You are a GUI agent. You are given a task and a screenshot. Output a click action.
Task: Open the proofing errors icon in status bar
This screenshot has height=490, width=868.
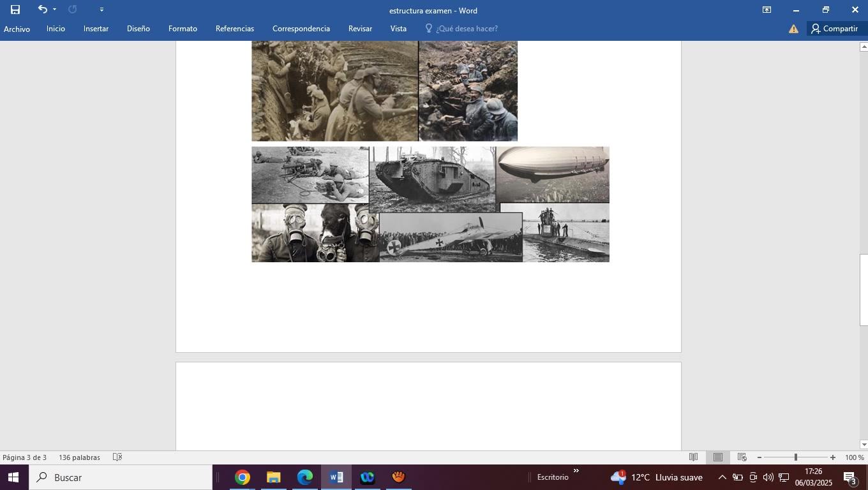pyautogui.click(x=117, y=457)
